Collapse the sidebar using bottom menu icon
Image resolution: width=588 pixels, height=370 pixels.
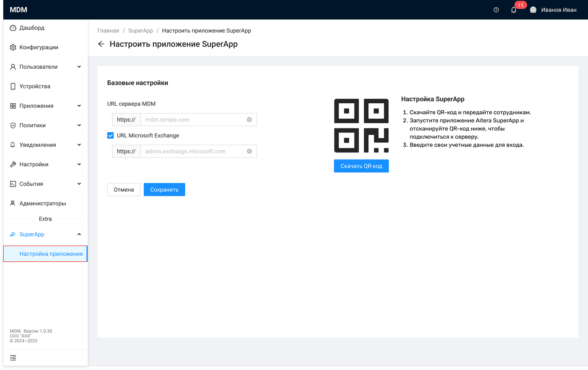tap(13, 358)
